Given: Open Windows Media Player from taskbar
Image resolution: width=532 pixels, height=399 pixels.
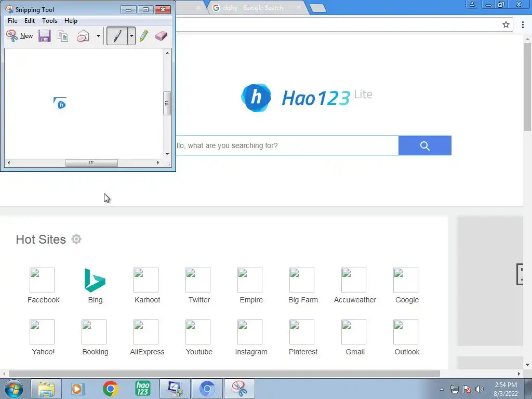Looking at the screenshot, I should click(x=78, y=389).
